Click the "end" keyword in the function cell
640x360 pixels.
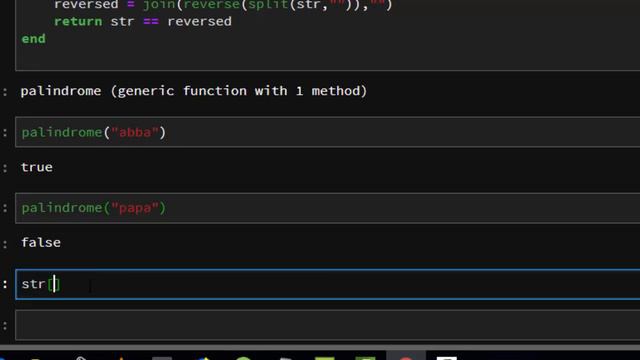(33, 39)
